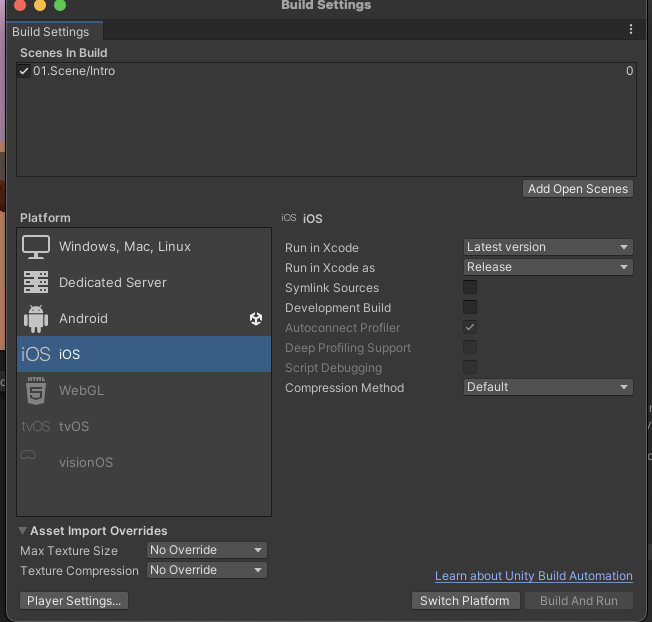Screen dimensions: 652x622
Task: Open the Max Texture Size override dropdown
Action: point(207,550)
